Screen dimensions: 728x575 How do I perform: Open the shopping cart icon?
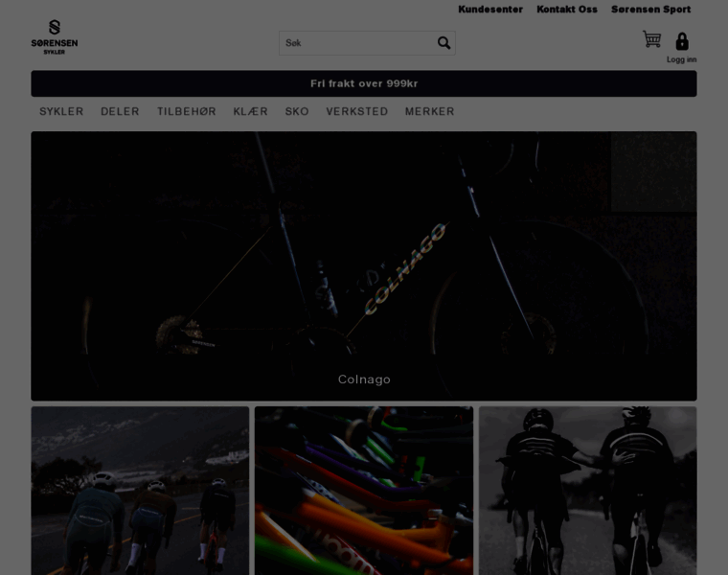(651, 39)
